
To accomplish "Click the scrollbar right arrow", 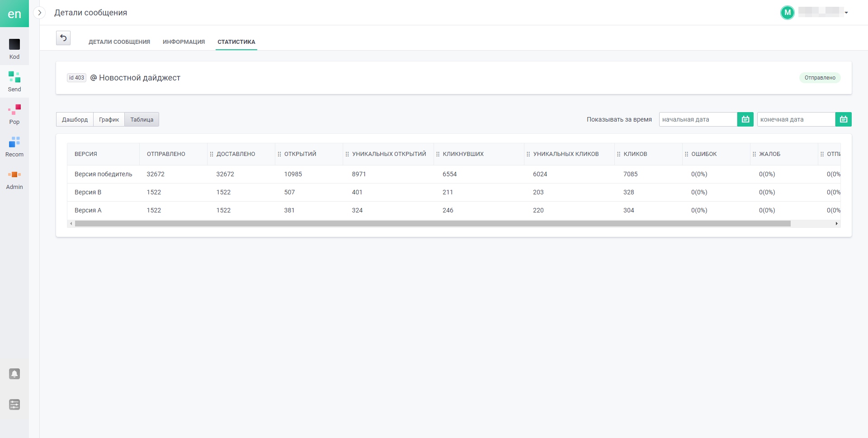I will pos(837,224).
